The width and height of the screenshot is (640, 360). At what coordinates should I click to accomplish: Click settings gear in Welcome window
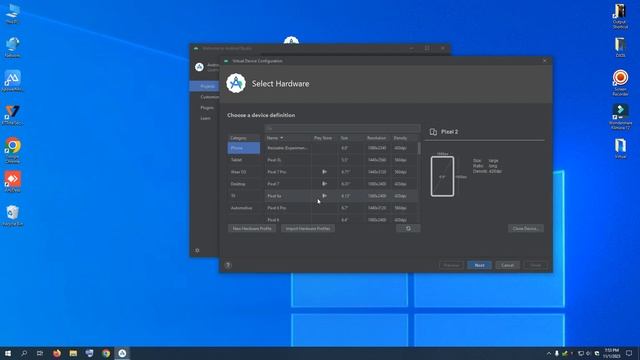click(x=197, y=250)
